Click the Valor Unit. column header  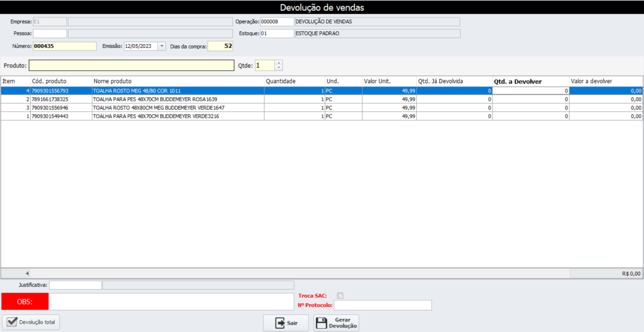[x=388, y=81]
